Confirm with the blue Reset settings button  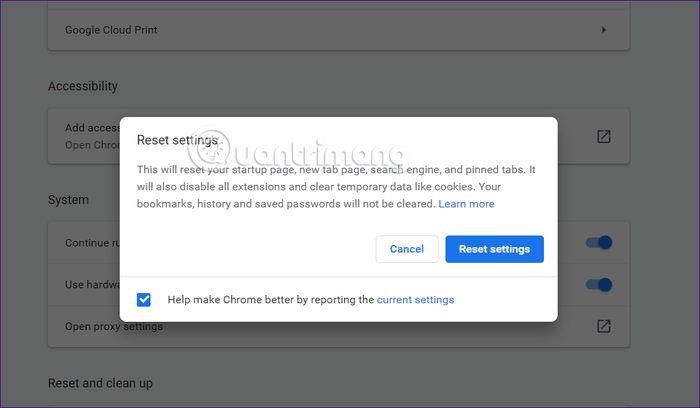coord(494,249)
